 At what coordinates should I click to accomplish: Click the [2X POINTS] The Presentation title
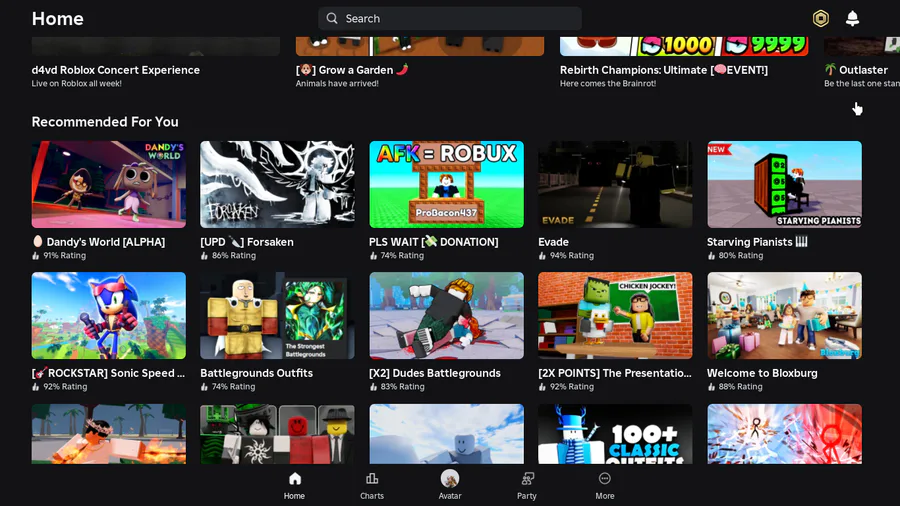click(615, 373)
